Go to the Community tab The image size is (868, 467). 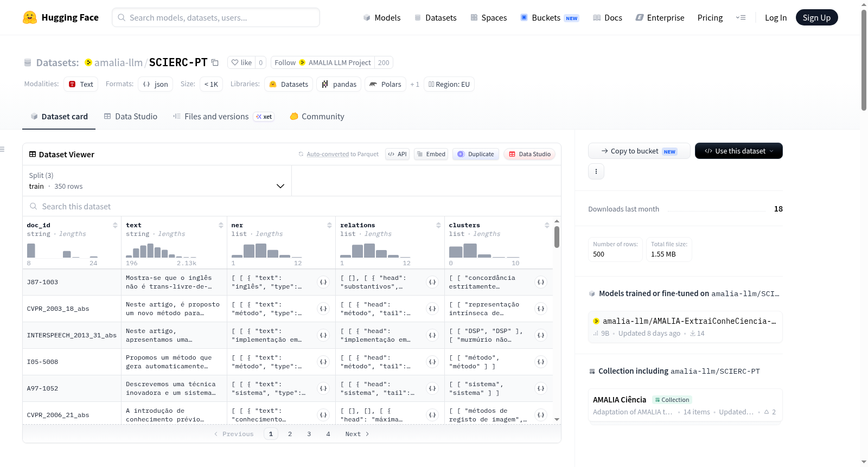[317, 117]
